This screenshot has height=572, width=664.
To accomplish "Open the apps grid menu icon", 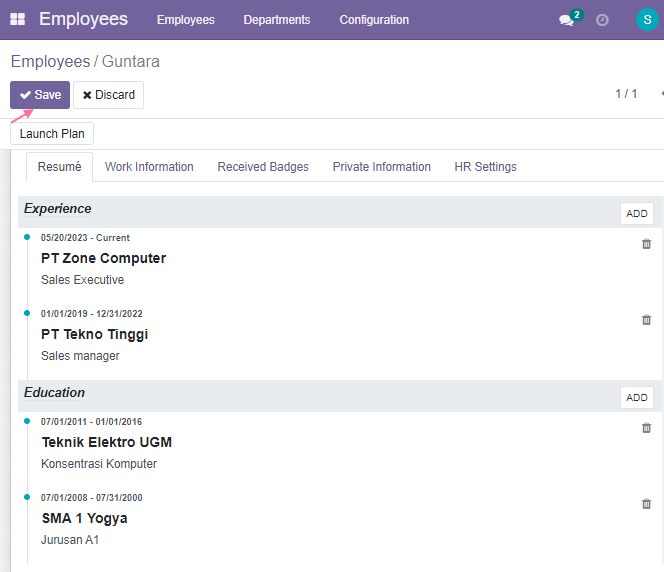I will click(17, 19).
